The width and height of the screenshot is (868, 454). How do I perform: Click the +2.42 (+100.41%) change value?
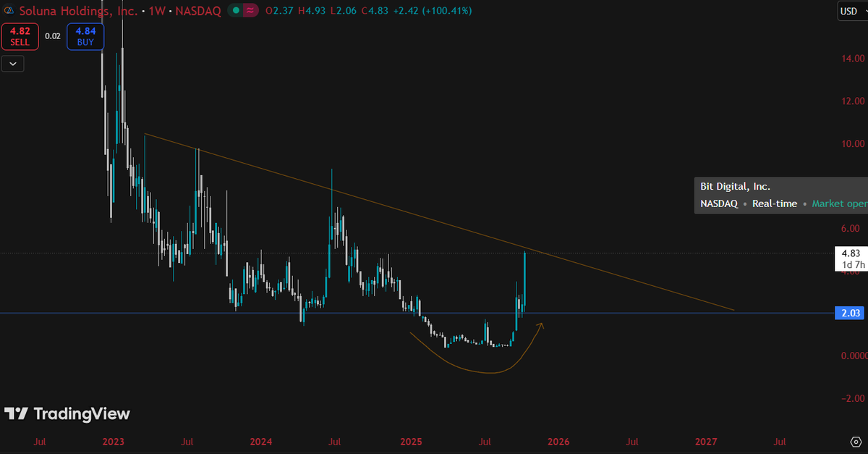click(x=433, y=11)
